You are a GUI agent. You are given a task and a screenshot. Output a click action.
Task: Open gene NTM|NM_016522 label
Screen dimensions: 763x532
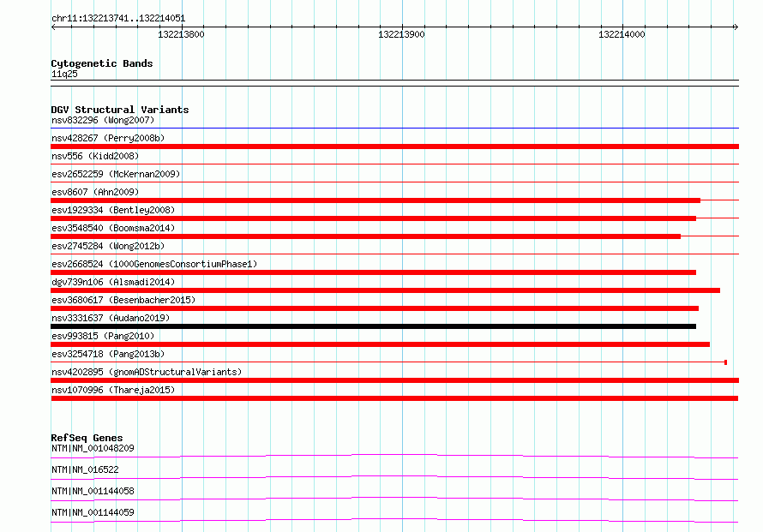click(85, 469)
